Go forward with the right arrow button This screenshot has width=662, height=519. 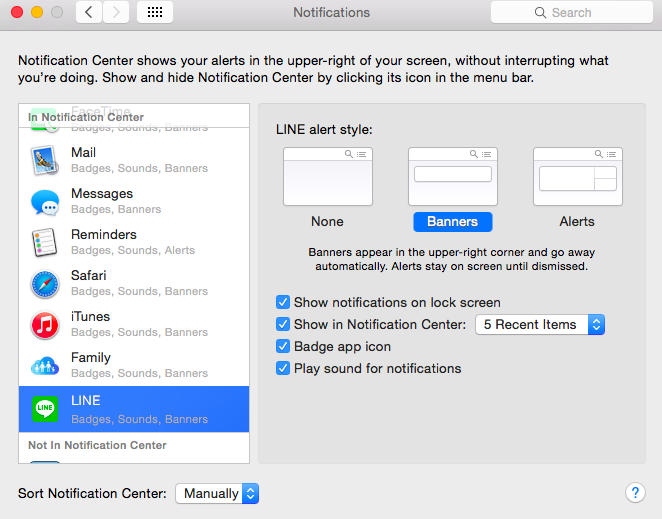point(116,12)
